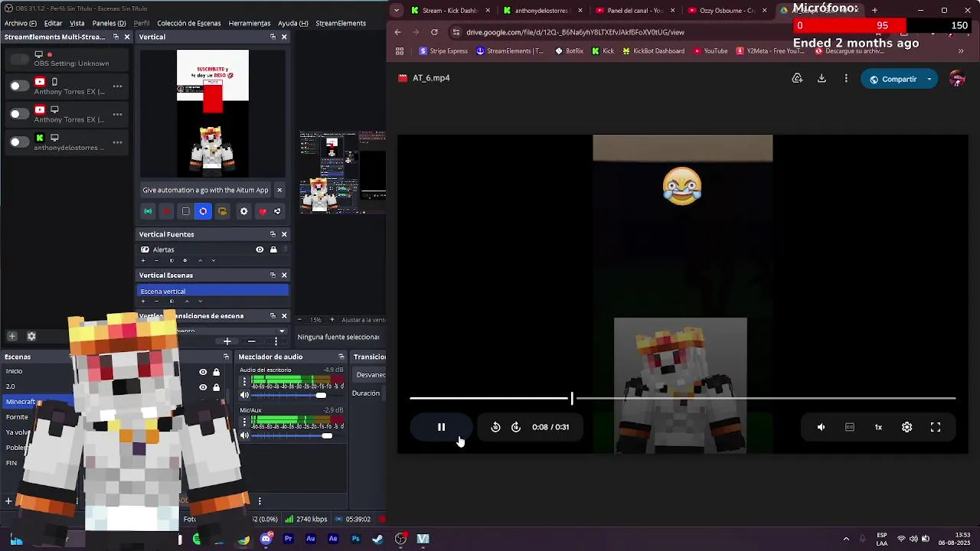
Task: Open OBS Herramientas menu
Action: click(x=250, y=23)
